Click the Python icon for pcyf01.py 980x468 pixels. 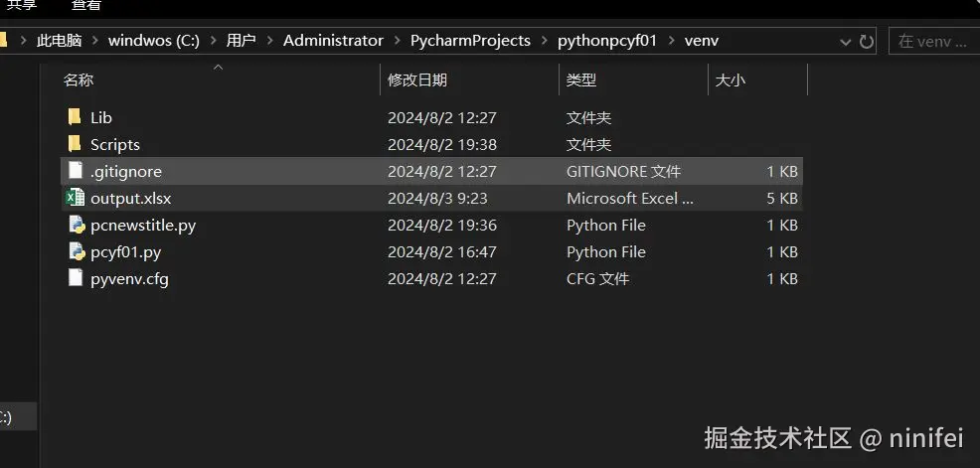76,251
